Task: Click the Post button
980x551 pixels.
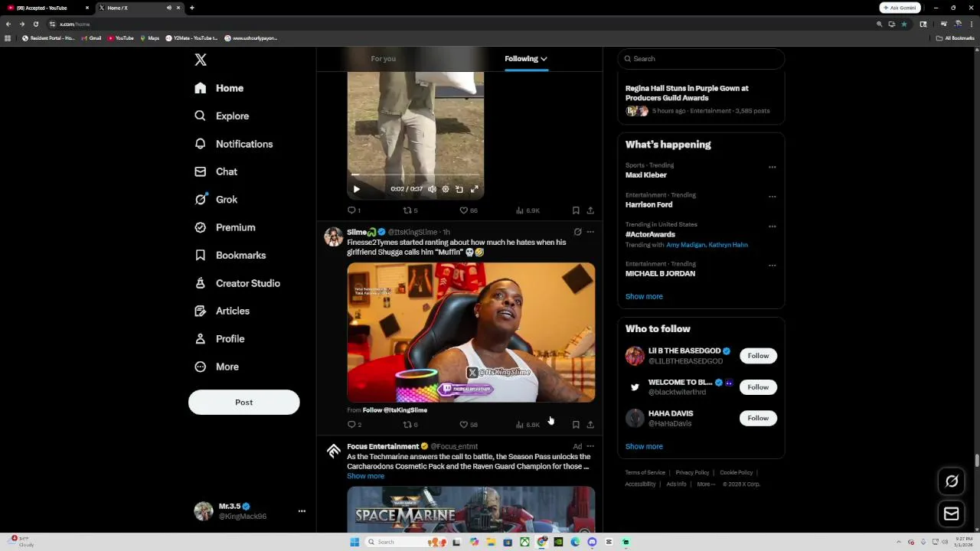Action: [x=243, y=402]
